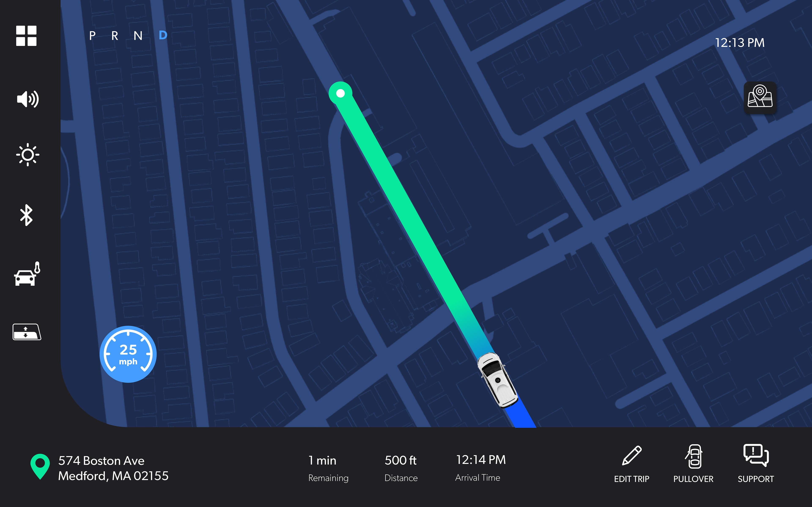Tap the route end-point marker on map
The height and width of the screenshot is (507, 812).
pyautogui.click(x=340, y=93)
